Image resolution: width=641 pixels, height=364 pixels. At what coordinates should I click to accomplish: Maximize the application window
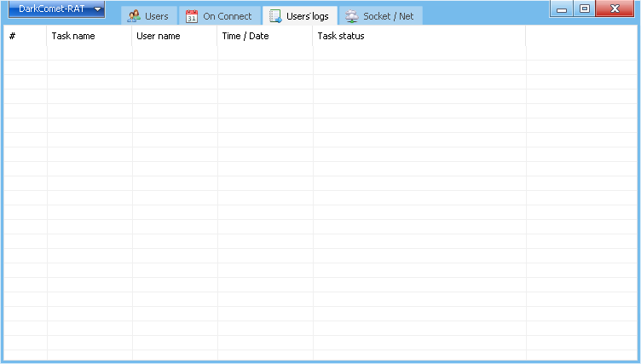pos(585,9)
